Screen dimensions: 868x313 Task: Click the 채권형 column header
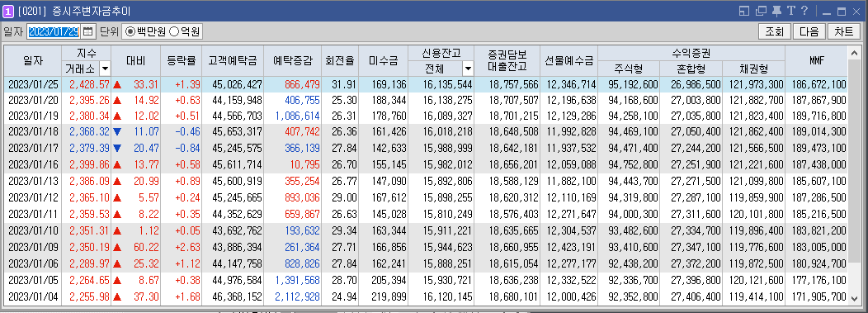click(753, 69)
